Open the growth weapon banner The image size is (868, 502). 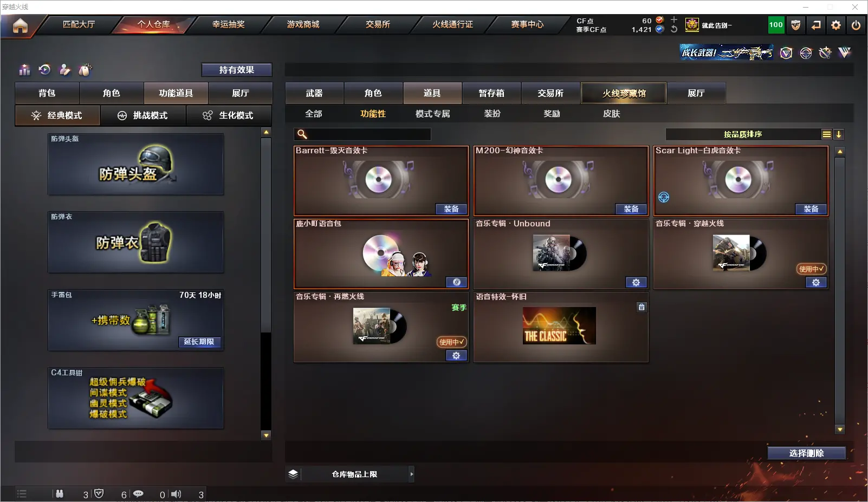point(727,52)
